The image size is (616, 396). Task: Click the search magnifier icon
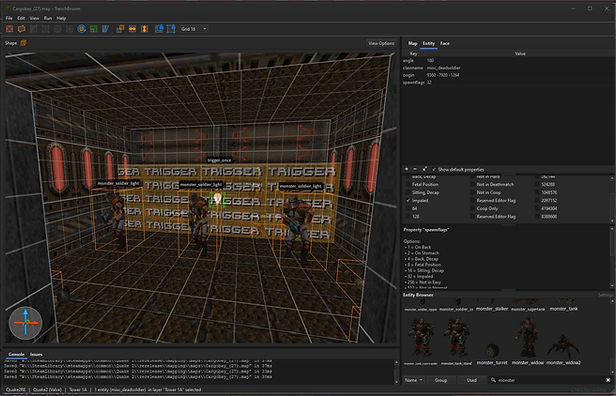(493, 380)
